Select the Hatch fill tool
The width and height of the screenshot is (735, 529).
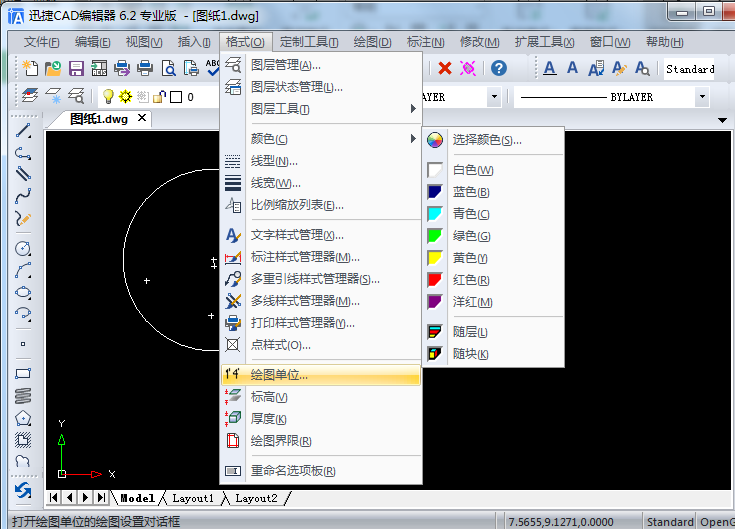(x=23, y=440)
